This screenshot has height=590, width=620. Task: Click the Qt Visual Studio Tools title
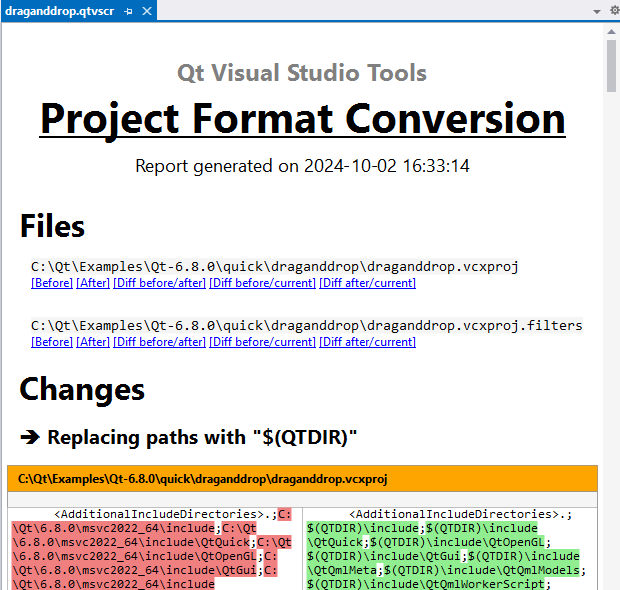pos(302,73)
